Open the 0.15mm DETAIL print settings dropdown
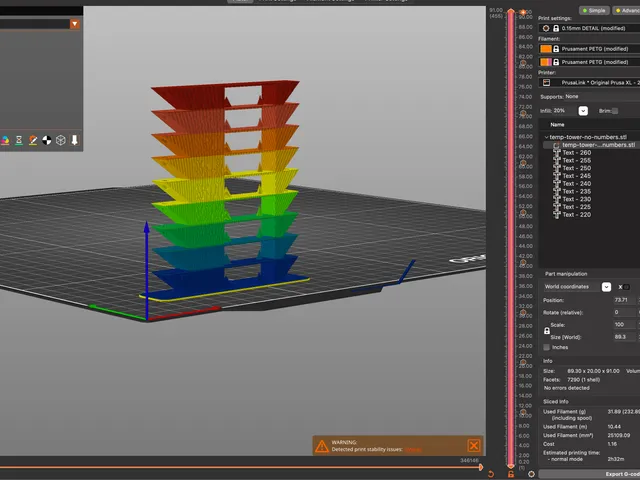 [x=589, y=28]
